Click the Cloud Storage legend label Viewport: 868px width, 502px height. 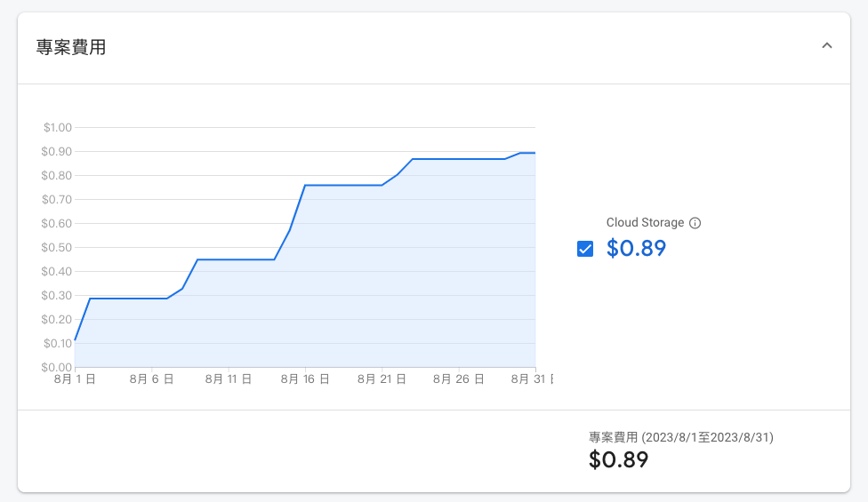click(645, 223)
